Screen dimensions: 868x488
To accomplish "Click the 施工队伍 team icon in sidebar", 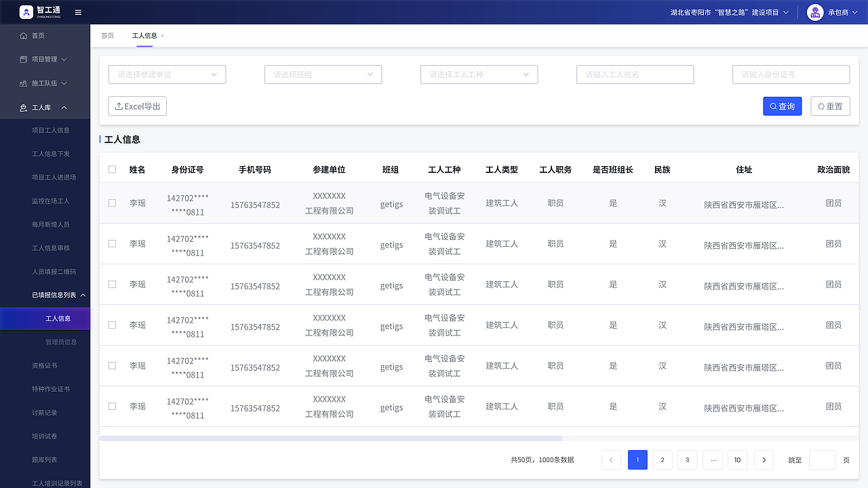I will [x=23, y=83].
